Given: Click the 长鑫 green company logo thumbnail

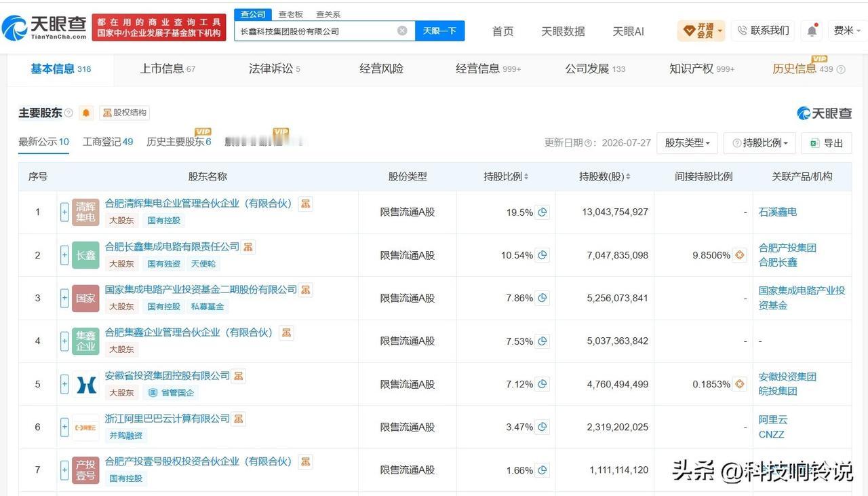Looking at the screenshot, I should coord(86,255).
